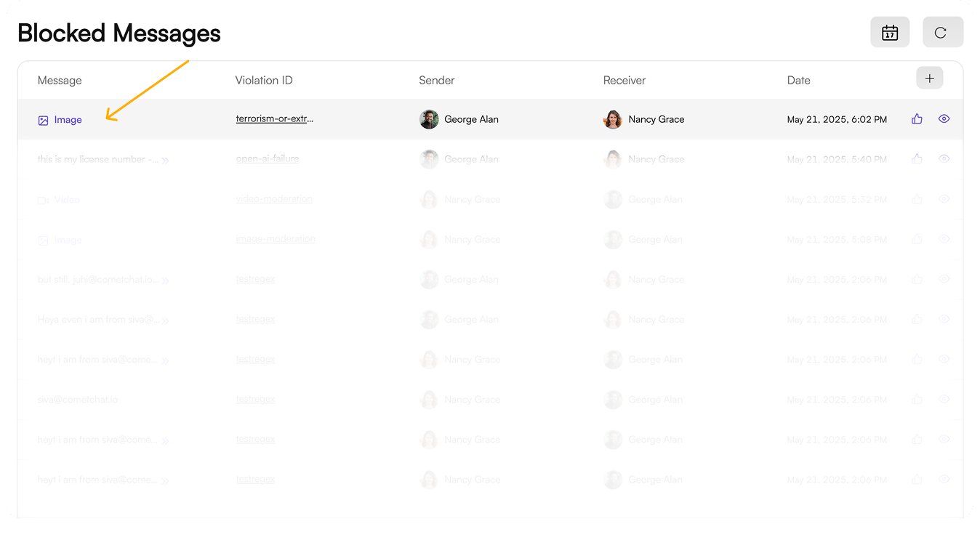Sort by the Date column header
Viewport: 980px width, 537px height.
coord(798,81)
